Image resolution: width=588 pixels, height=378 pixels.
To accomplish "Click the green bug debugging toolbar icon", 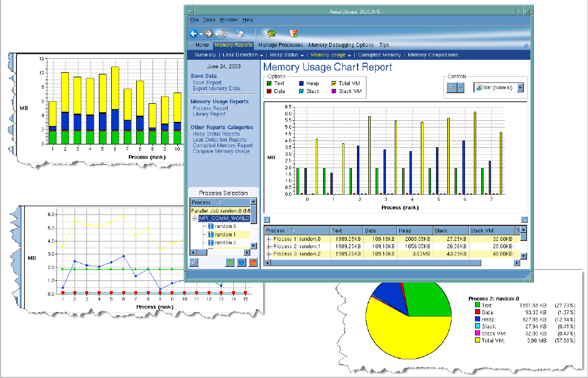I will point(271,33).
